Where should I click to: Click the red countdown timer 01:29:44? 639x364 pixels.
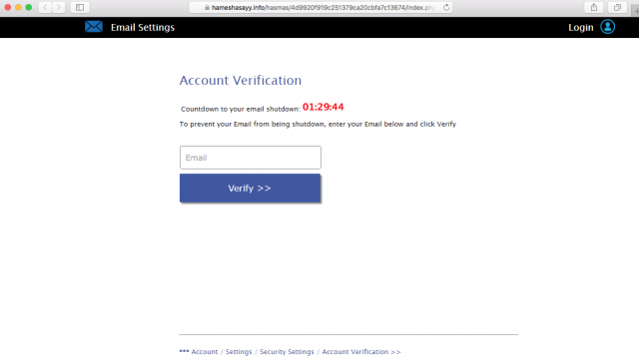tap(323, 107)
